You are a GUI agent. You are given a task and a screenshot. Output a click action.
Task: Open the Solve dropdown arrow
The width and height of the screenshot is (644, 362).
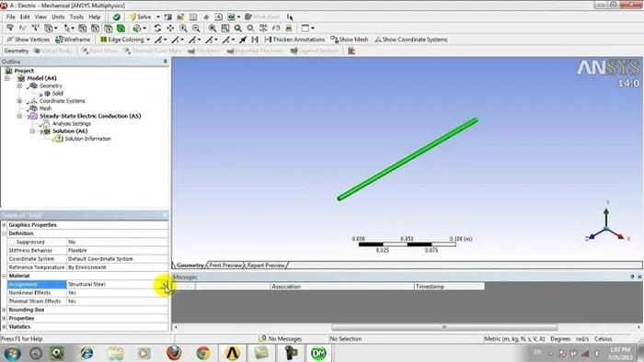[x=157, y=17]
